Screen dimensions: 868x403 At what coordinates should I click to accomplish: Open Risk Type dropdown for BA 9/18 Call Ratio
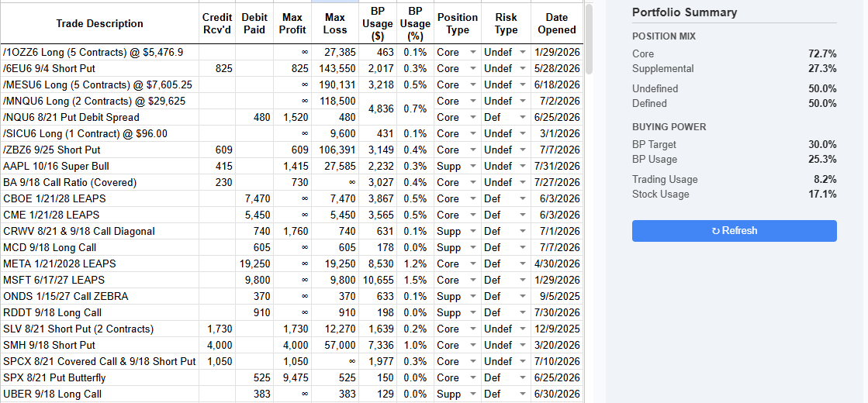pyautogui.click(x=523, y=182)
